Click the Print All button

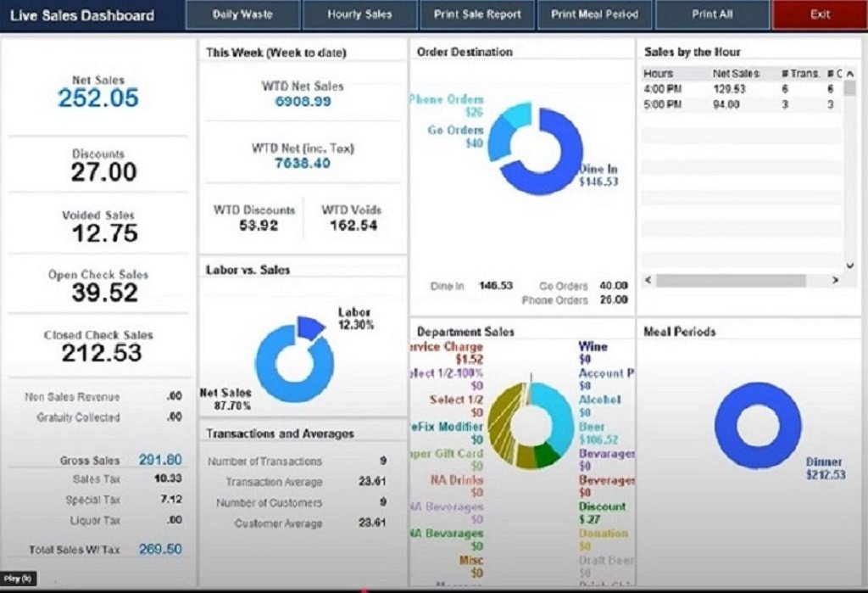point(712,15)
